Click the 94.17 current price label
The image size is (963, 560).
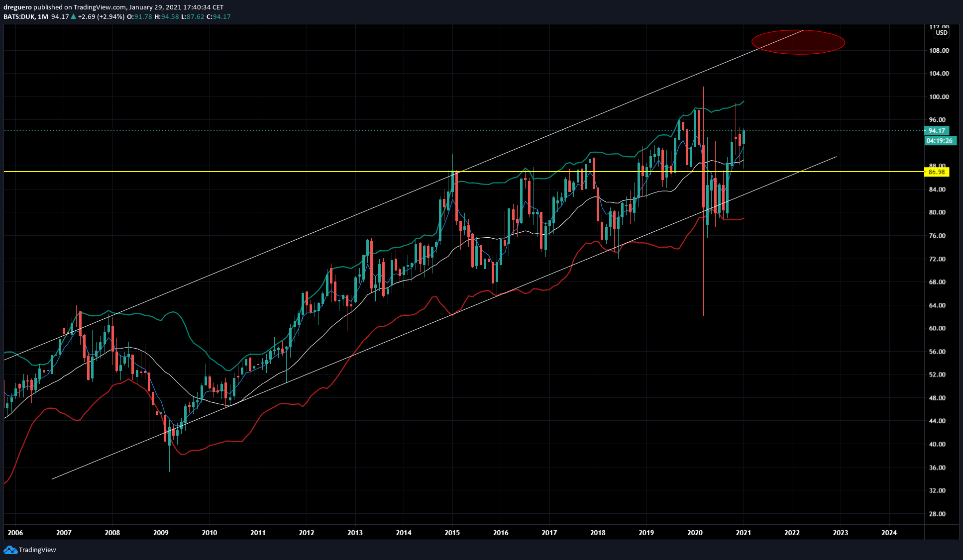coord(937,131)
